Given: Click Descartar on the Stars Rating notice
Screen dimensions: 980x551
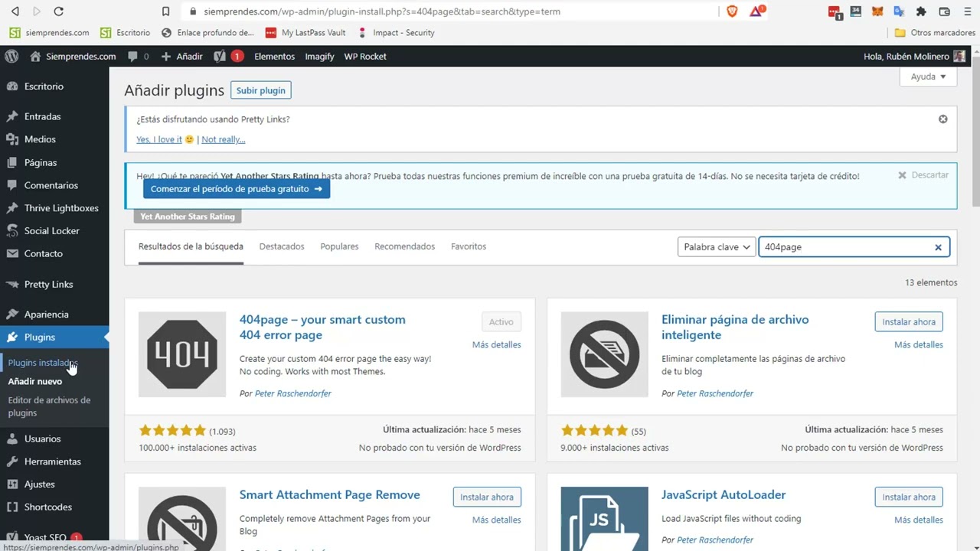Looking at the screenshot, I should [x=923, y=175].
